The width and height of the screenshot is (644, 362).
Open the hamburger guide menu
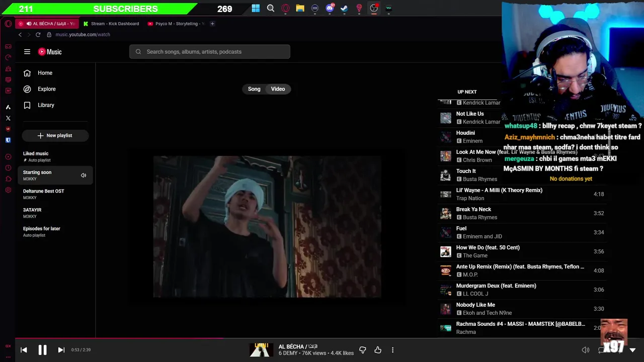coord(27,52)
